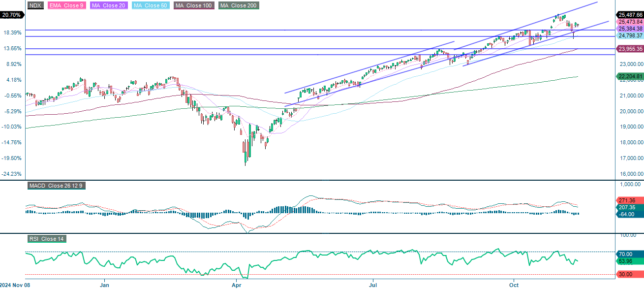This screenshot has width=644, height=289.
Task: Click the MACD 271.36 signal value tag
Action: (x=630, y=201)
